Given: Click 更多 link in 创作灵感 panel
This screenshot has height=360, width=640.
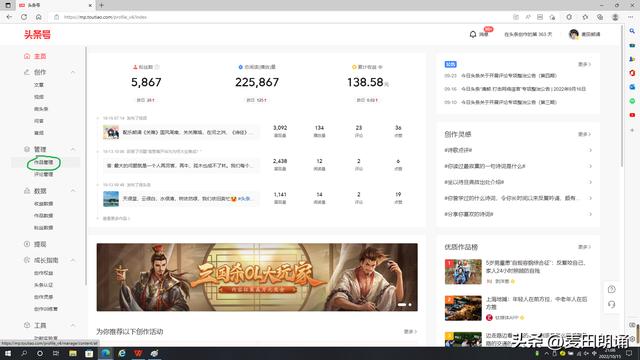Looking at the screenshot, I should click(x=584, y=134).
